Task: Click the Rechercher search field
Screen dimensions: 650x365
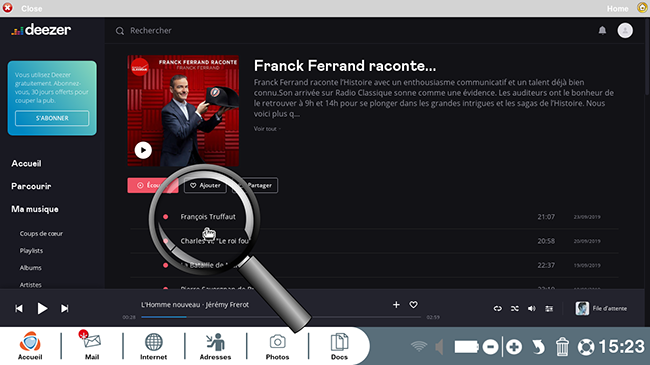Action: tap(150, 30)
